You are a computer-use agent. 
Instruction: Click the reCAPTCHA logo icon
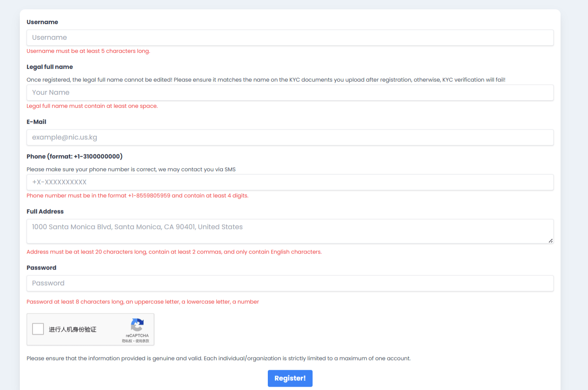tap(137, 325)
